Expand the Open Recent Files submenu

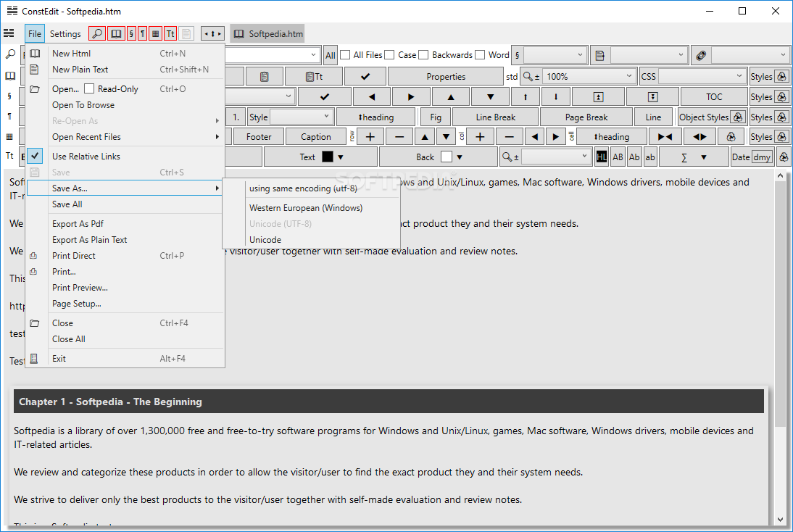click(x=125, y=136)
